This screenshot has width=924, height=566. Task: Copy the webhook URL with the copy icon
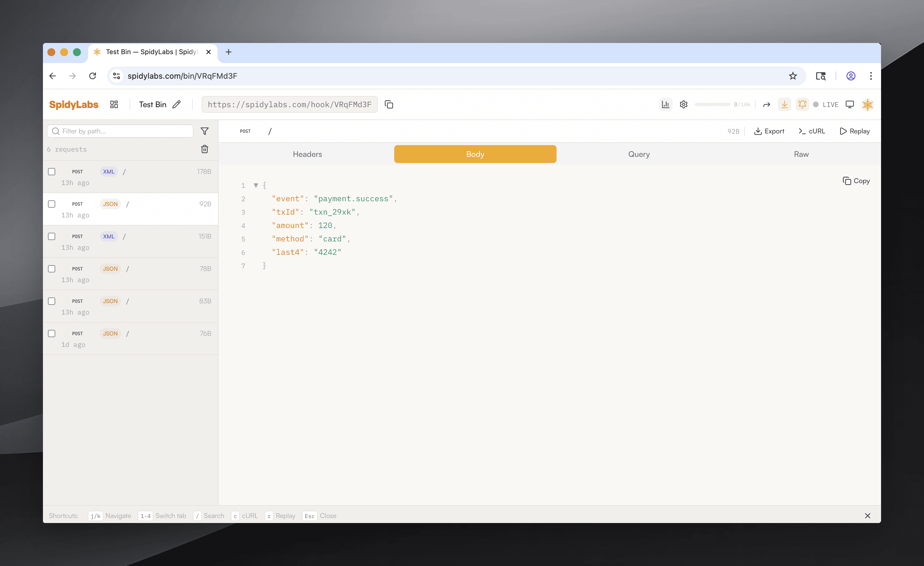coord(389,104)
